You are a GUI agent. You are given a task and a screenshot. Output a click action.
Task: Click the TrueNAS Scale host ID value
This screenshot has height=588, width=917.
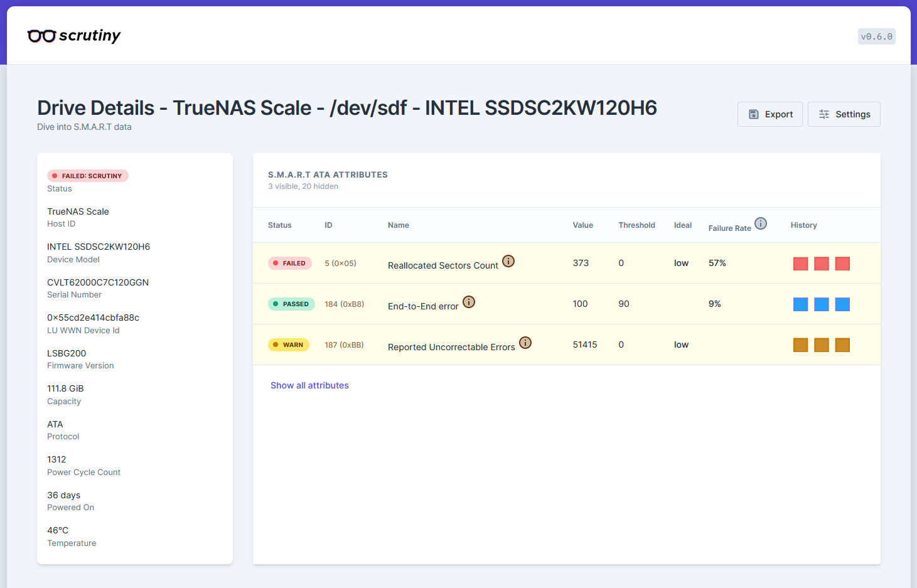click(x=78, y=211)
